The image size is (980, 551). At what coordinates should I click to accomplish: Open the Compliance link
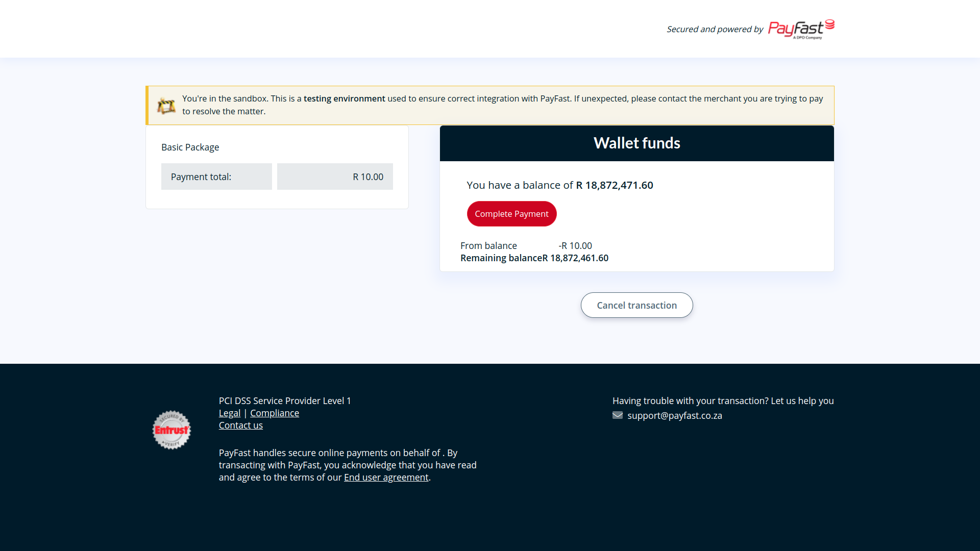(x=274, y=413)
